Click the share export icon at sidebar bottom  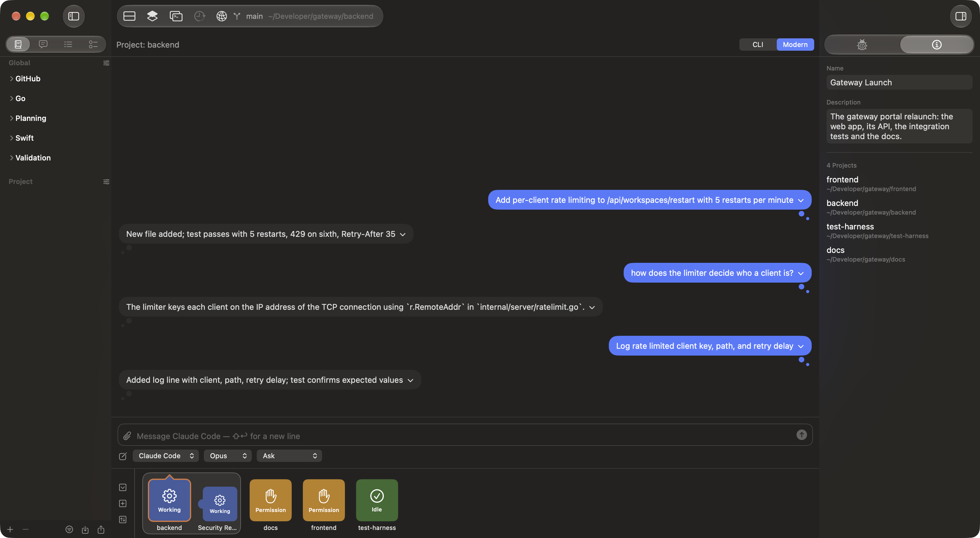click(x=101, y=529)
